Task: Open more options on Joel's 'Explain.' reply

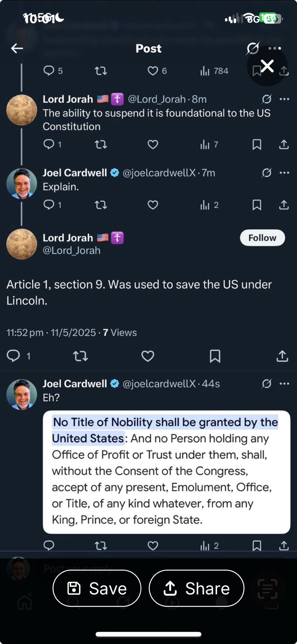Action: [x=284, y=173]
